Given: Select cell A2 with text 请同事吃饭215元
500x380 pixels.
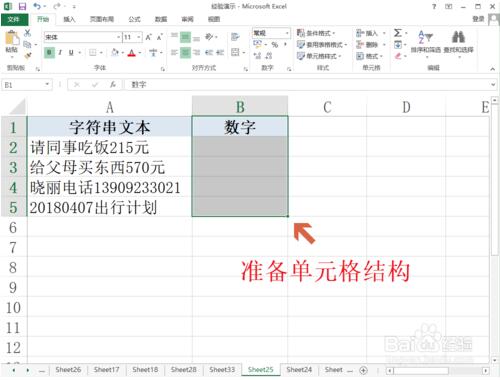Looking at the screenshot, I should (x=110, y=147).
